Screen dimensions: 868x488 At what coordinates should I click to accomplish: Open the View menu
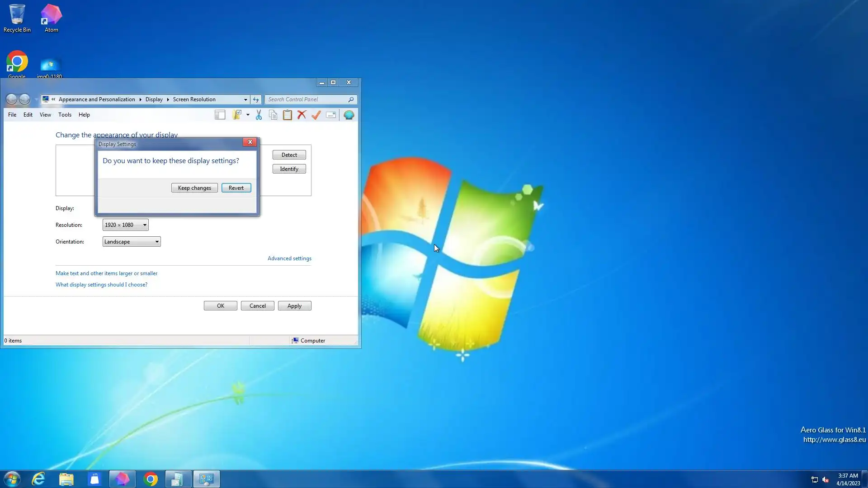pyautogui.click(x=45, y=115)
